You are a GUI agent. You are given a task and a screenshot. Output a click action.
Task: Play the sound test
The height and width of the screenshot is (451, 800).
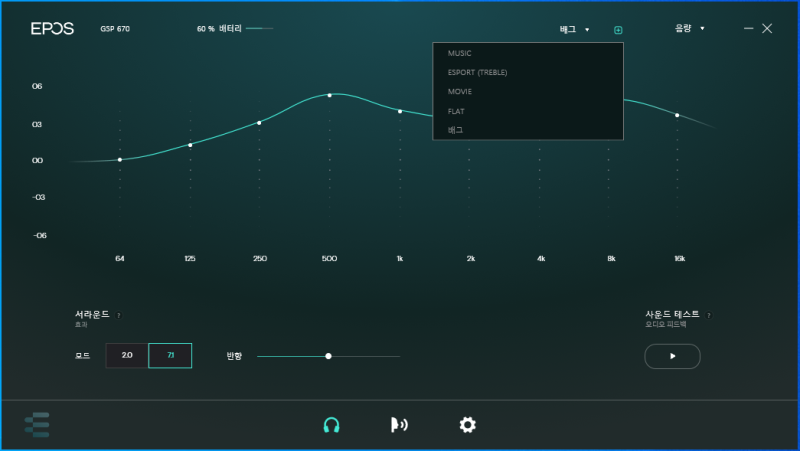coord(672,356)
